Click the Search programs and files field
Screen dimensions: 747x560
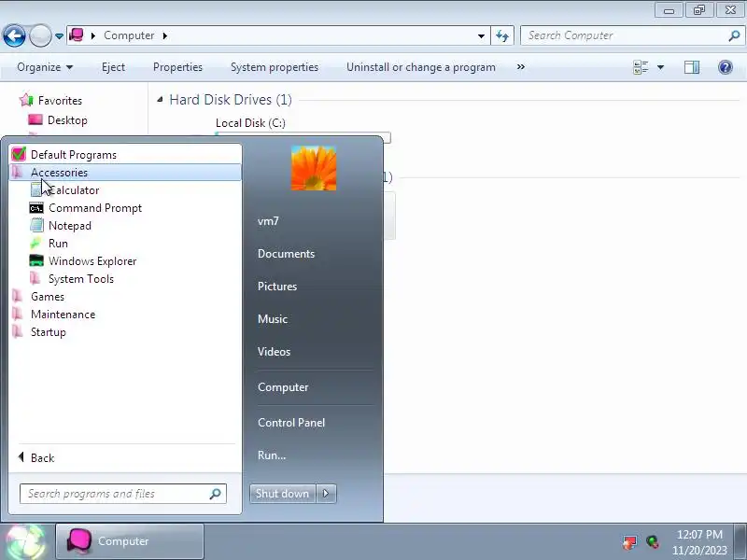123,494
